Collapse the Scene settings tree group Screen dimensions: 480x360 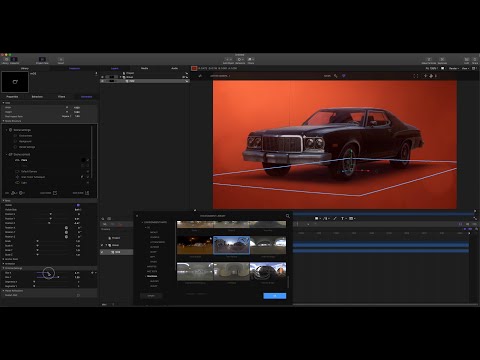coord(6,130)
